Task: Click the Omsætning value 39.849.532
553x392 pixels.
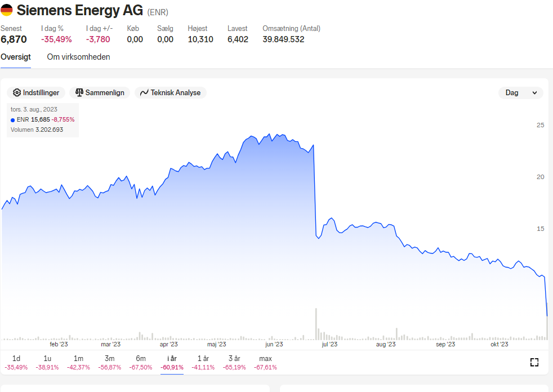Action: coord(283,39)
